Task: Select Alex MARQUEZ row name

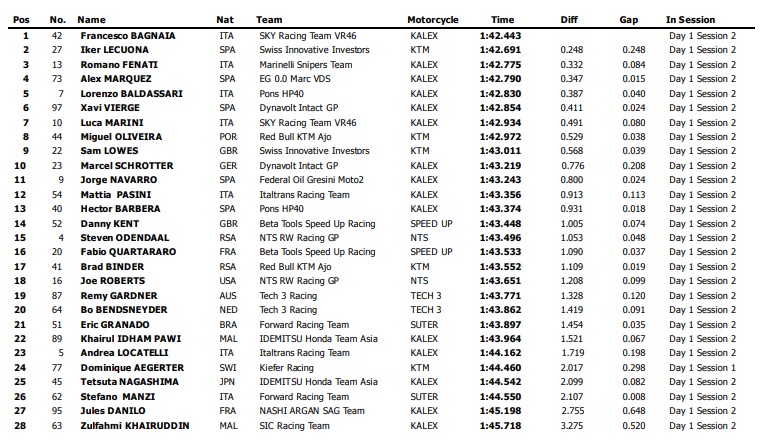Action: [116, 79]
